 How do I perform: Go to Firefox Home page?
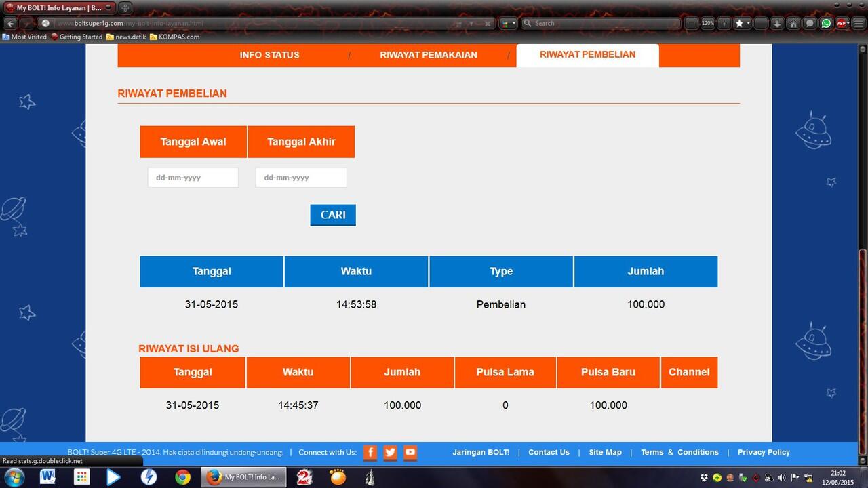pos(793,23)
